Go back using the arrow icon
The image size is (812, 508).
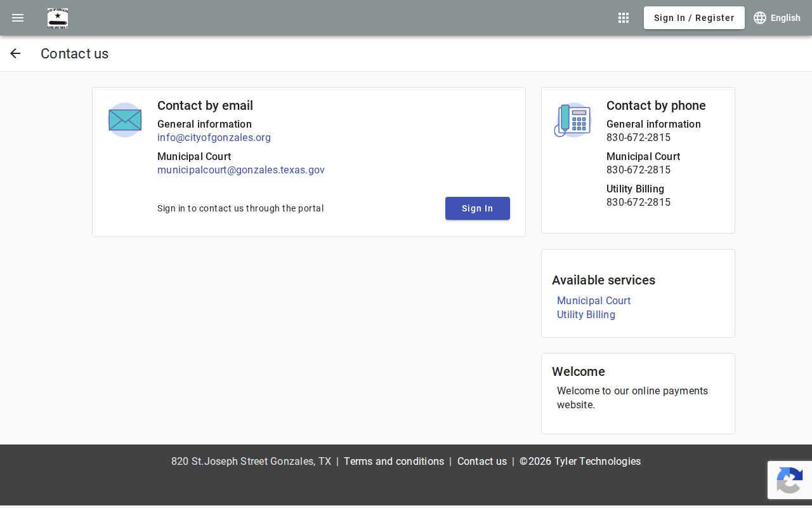[15, 54]
